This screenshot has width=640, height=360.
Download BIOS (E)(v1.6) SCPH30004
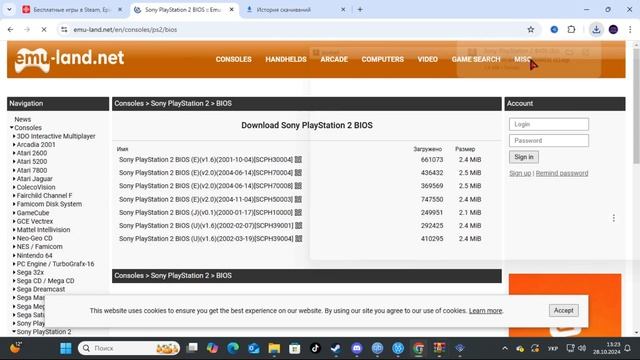(206, 160)
